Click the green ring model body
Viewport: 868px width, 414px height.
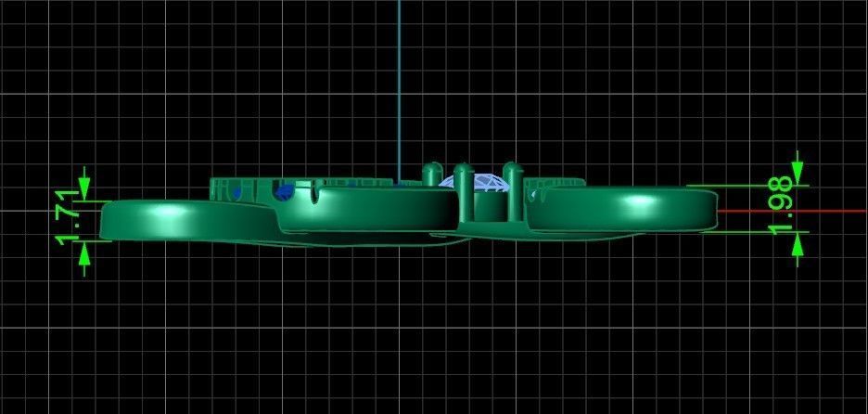(409, 205)
